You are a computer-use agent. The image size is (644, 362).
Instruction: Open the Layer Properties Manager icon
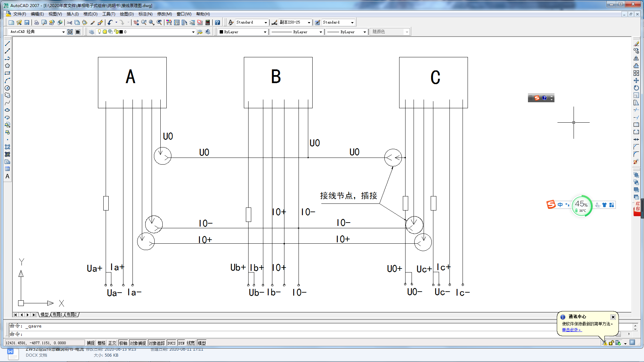92,32
